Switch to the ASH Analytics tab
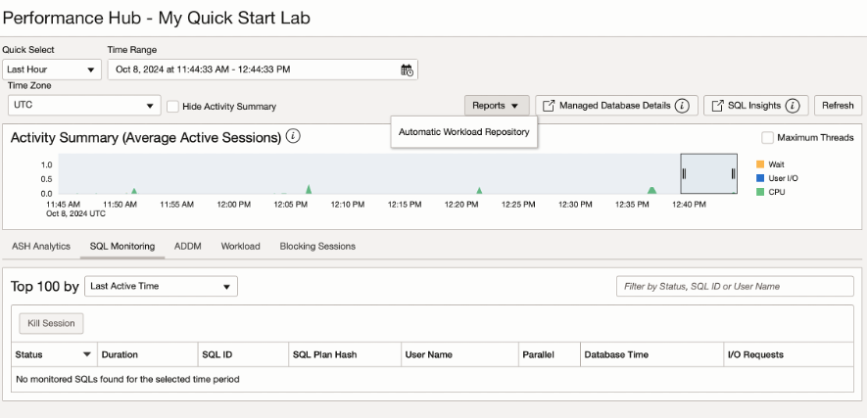Image resolution: width=868 pixels, height=419 pixels. tap(41, 246)
